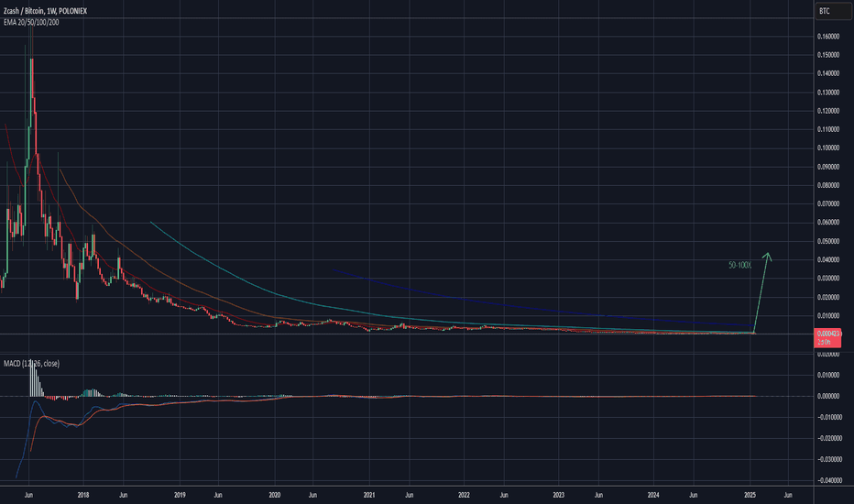Click the 2025 label on time axis
The height and width of the screenshot is (504, 854).
coord(750,495)
